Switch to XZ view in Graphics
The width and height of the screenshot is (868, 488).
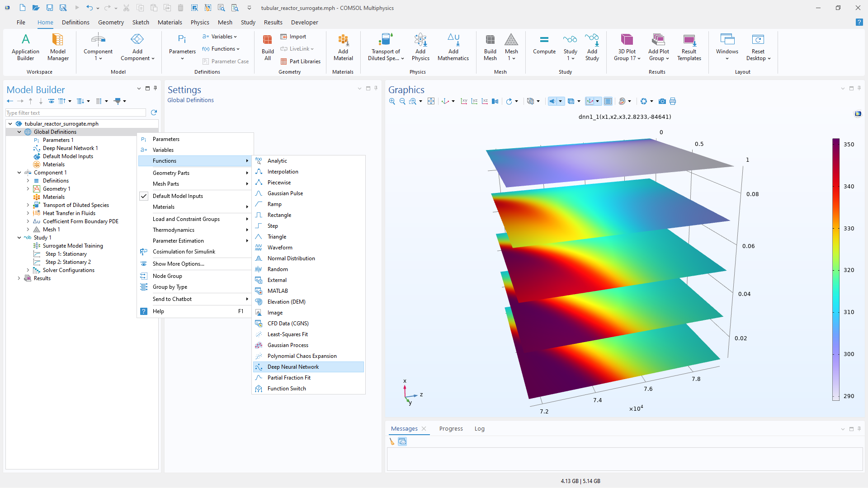(485, 101)
